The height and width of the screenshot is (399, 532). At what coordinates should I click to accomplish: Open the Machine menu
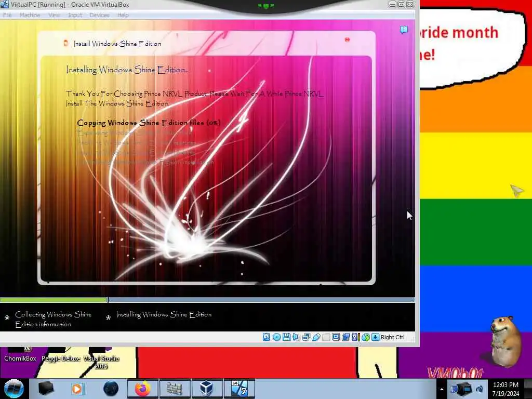pyautogui.click(x=30, y=15)
